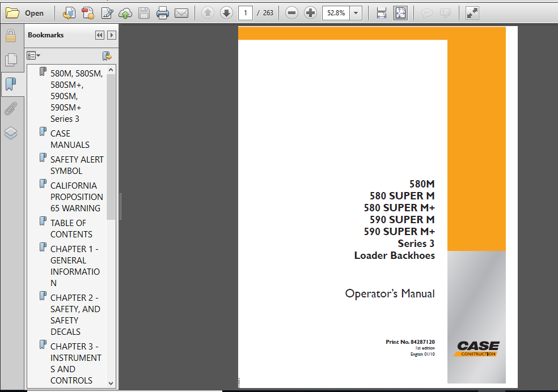Open CHAPTER 3 - INSTRUMENTS AND CONTROLS bookmark
Image resolution: width=558 pixels, height=392 pixels.
tap(76, 363)
